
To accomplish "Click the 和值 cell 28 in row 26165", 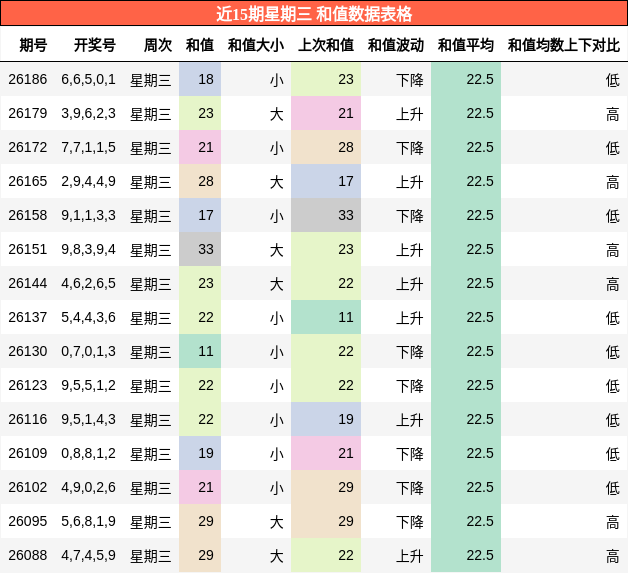I will coord(200,181).
